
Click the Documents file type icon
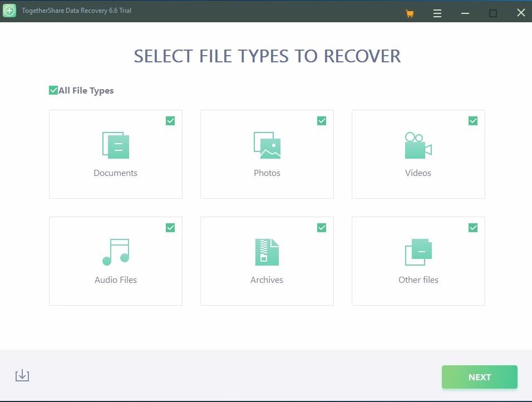[116, 145]
